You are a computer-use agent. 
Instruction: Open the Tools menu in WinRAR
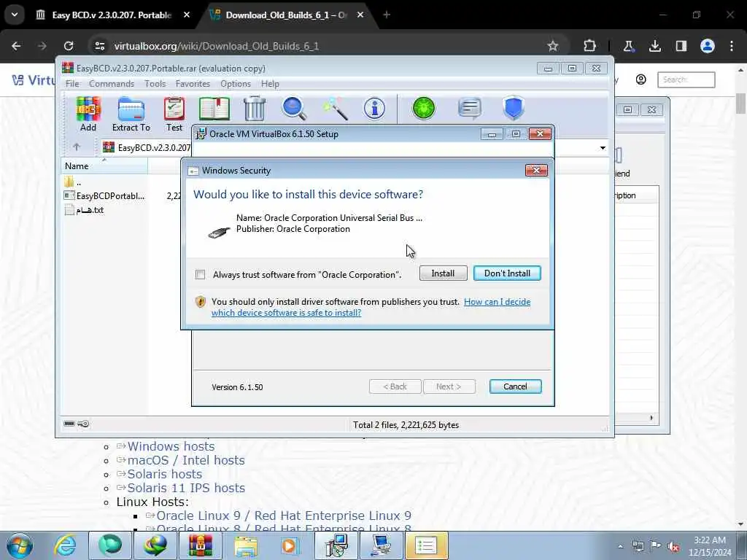[155, 84]
